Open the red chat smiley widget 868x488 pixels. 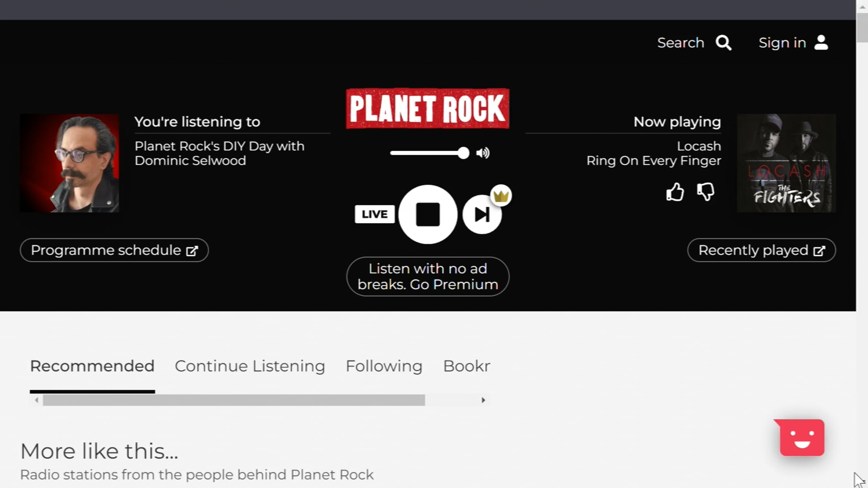tap(801, 437)
